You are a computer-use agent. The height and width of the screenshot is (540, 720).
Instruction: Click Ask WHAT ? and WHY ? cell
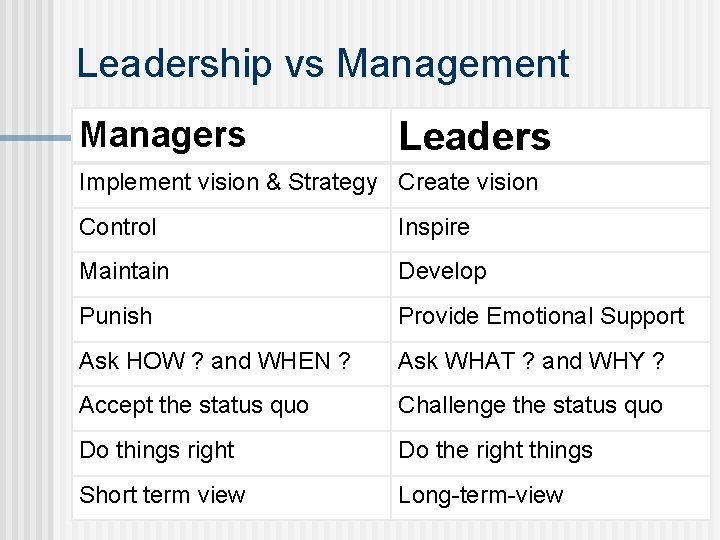tap(531, 361)
